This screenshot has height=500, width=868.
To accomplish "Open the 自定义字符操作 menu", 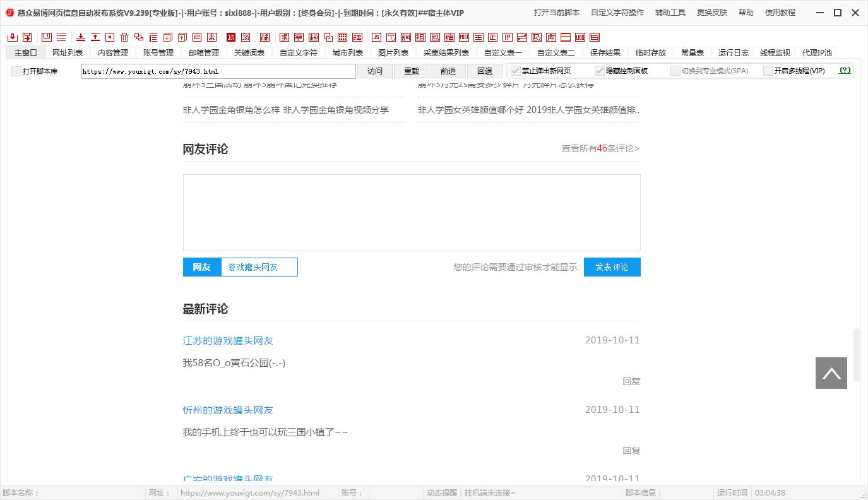I will coord(617,13).
